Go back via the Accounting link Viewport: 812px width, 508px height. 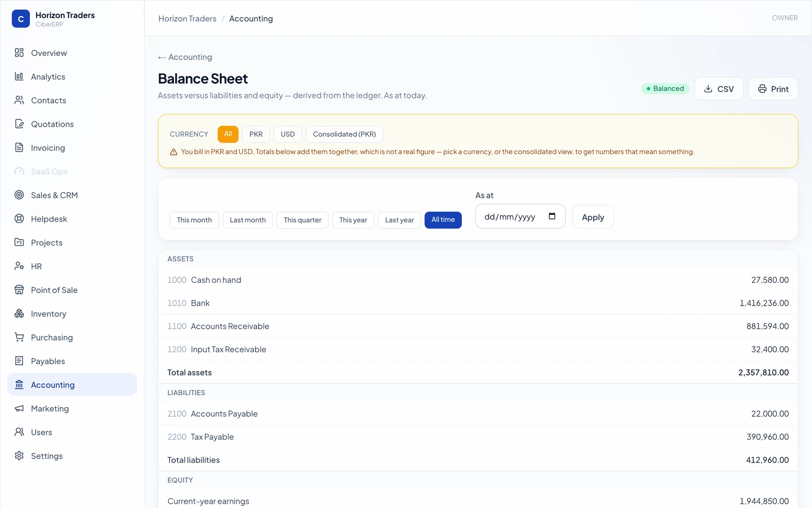(x=185, y=57)
